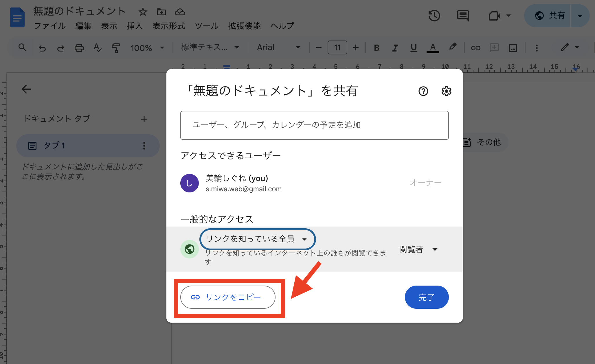Expand the リンクを知っている全員 access dropdown

(x=257, y=239)
